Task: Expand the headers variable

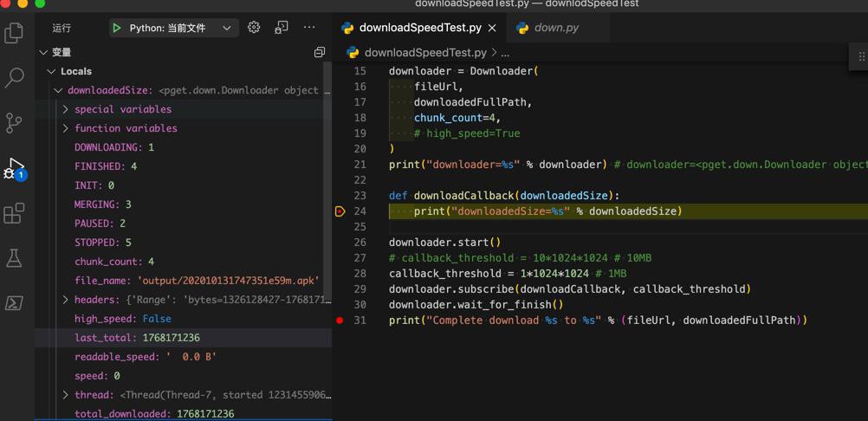Action: [x=65, y=300]
